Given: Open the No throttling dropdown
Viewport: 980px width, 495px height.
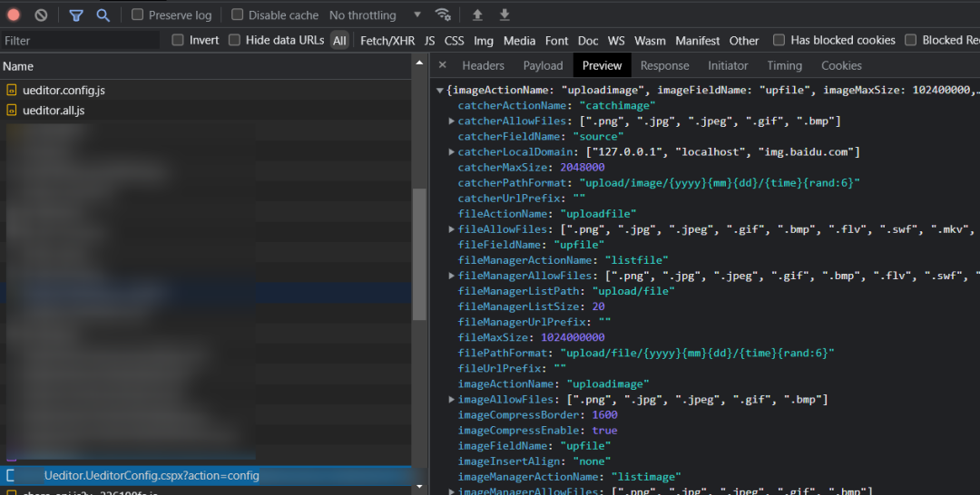Looking at the screenshot, I should click(x=375, y=15).
